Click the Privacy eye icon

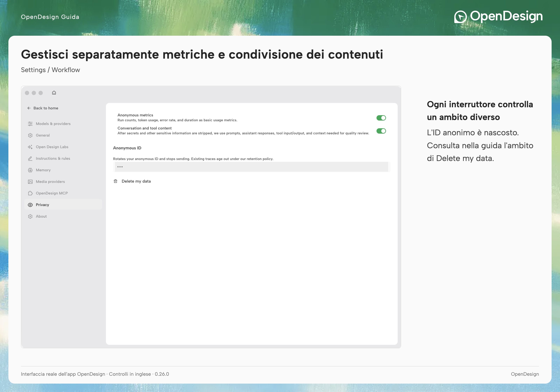30,205
